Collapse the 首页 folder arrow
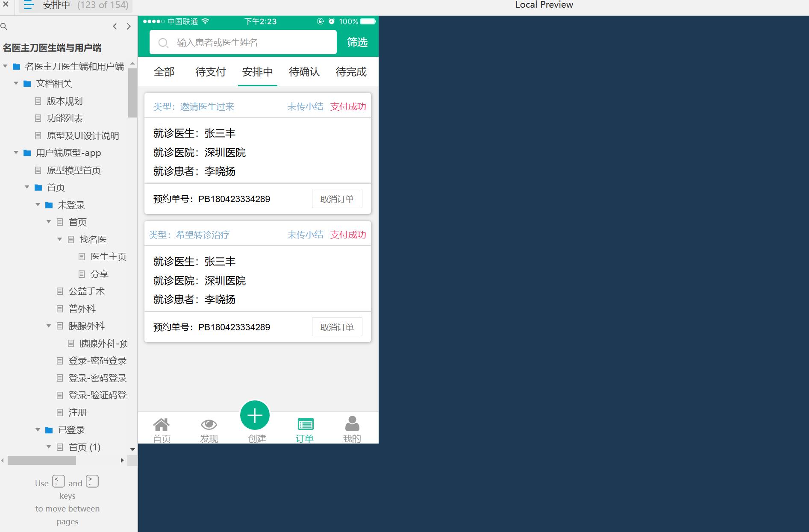Screen dimensions: 809x532 click(x=27, y=187)
